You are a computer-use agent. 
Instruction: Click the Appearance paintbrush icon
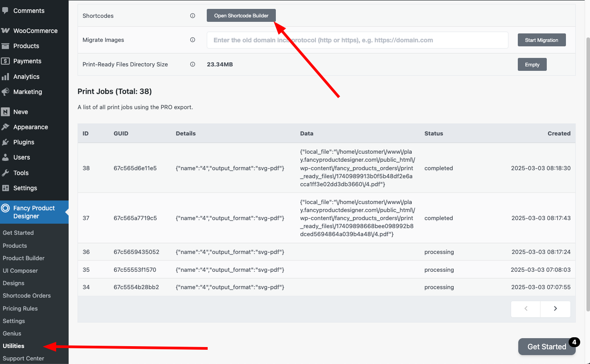point(5,127)
